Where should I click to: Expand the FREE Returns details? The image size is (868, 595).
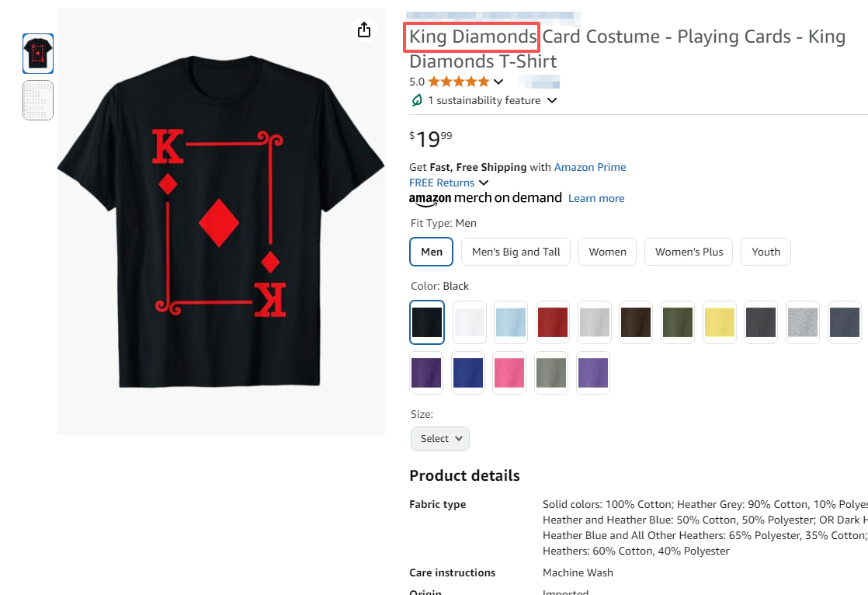point(484,183)
